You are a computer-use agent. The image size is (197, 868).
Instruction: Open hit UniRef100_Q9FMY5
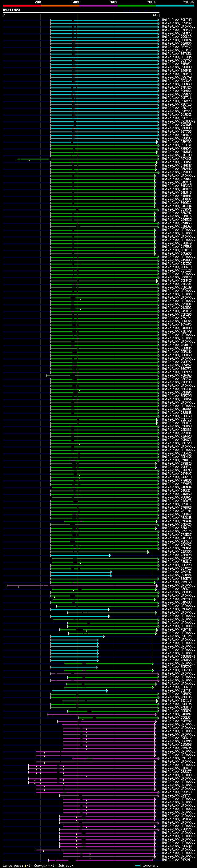[x=177, y=33]
